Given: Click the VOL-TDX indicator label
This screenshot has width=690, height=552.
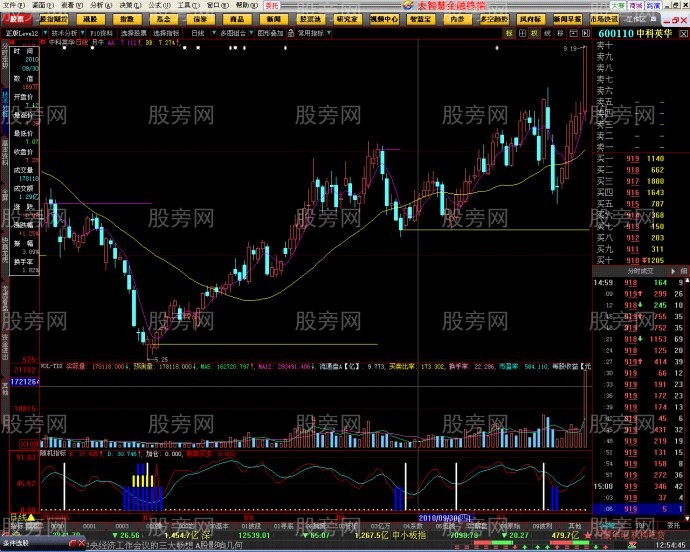Looking at the screenshot, I should (x=52, y=366).
